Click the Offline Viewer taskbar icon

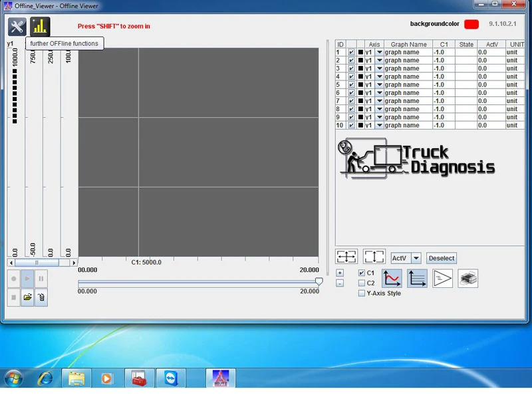[x=221, y=378]
